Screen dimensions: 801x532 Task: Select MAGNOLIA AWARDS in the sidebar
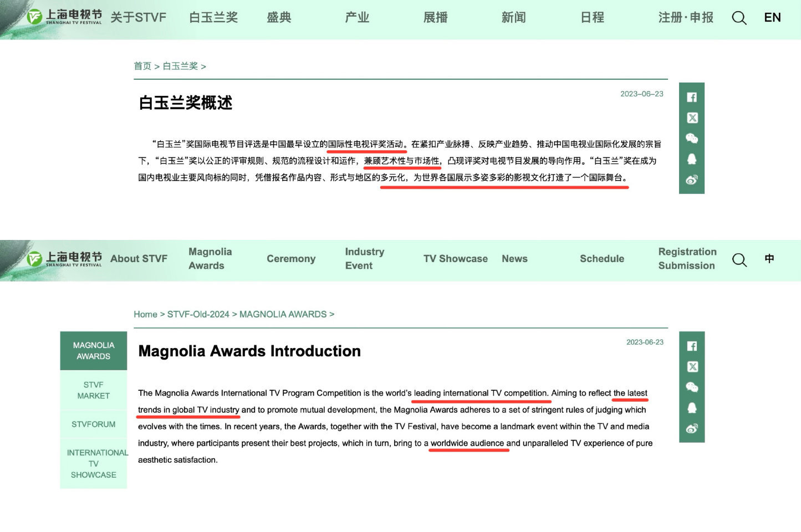coord(94,351)
